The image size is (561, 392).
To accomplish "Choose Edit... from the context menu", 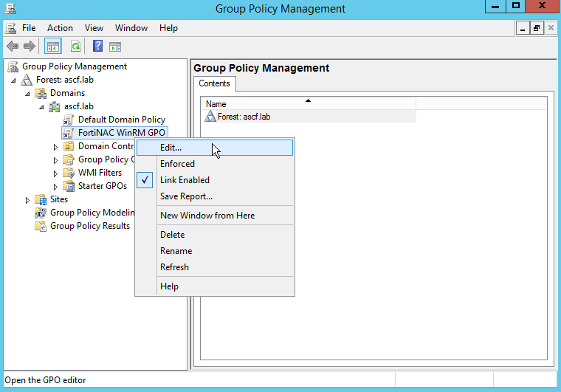I will click(x=214, y=148).
